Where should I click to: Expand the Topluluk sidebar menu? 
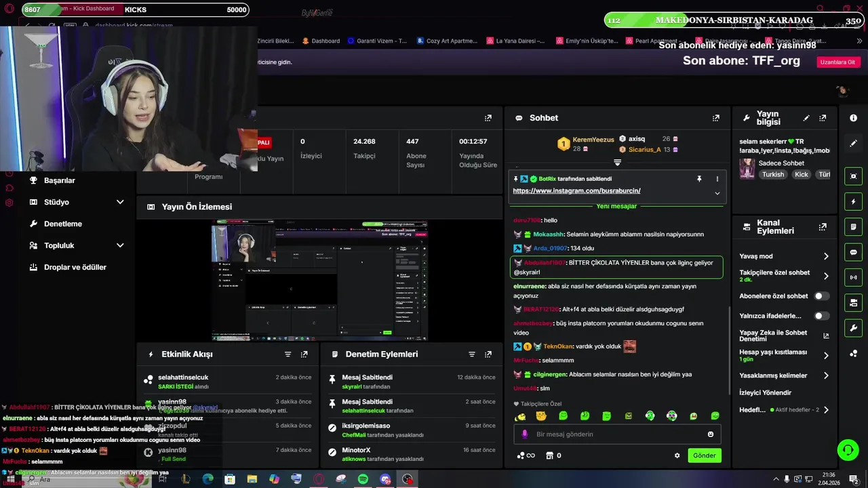[120, 245]
